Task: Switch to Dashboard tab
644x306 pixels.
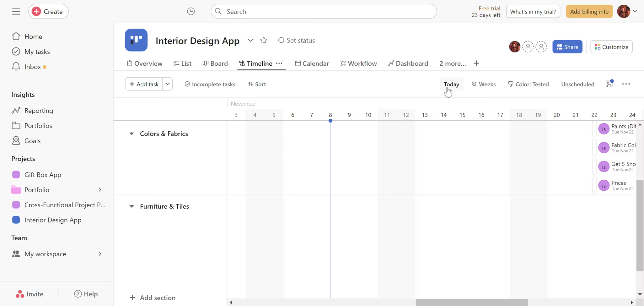Action: tap(408, 63)
